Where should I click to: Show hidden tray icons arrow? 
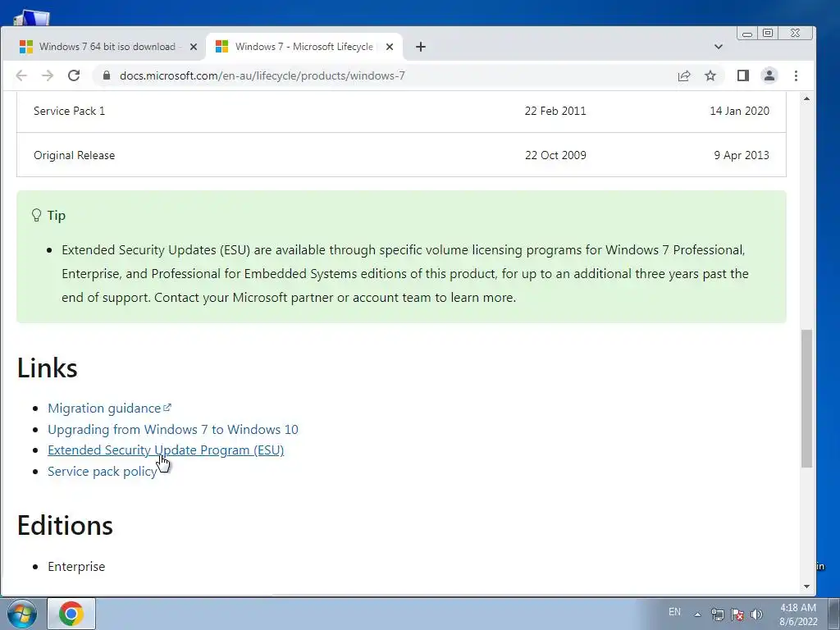[x=697, y=614]
